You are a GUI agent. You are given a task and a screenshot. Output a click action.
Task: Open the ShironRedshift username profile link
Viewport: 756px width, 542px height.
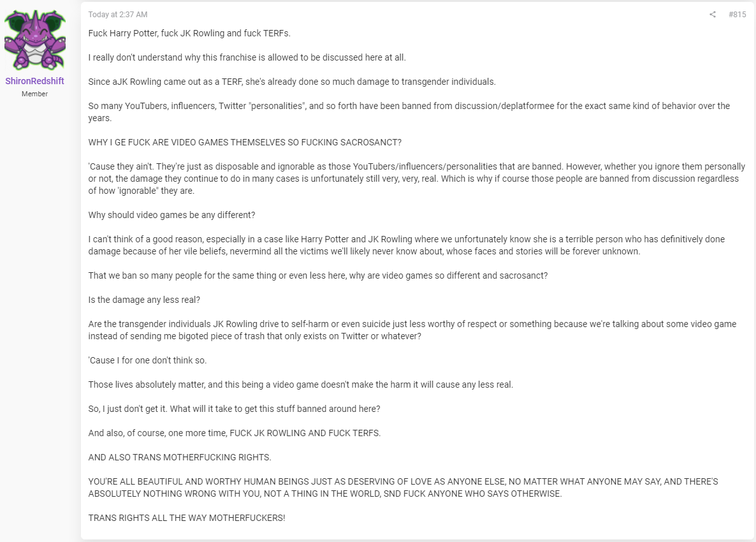point(34,81)
